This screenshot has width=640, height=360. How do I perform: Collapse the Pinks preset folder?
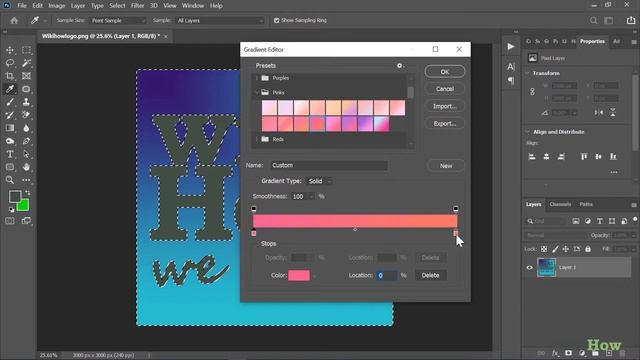(257, 93)
